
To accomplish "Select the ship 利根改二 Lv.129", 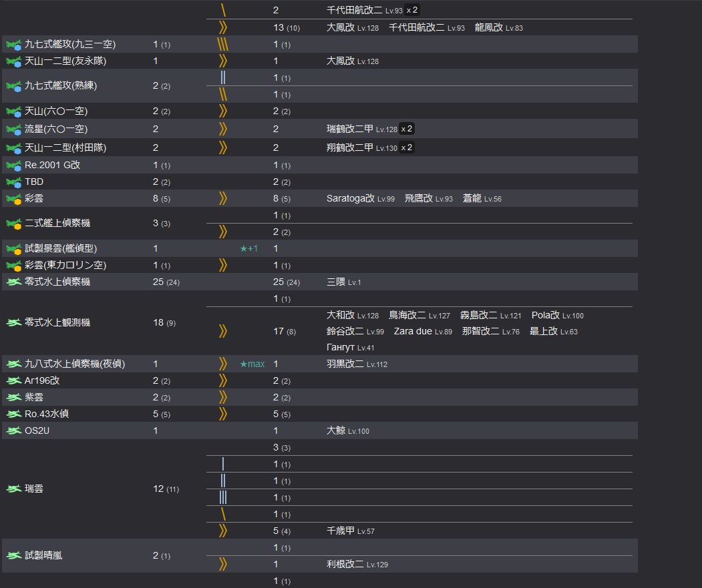I will [357, 564].
